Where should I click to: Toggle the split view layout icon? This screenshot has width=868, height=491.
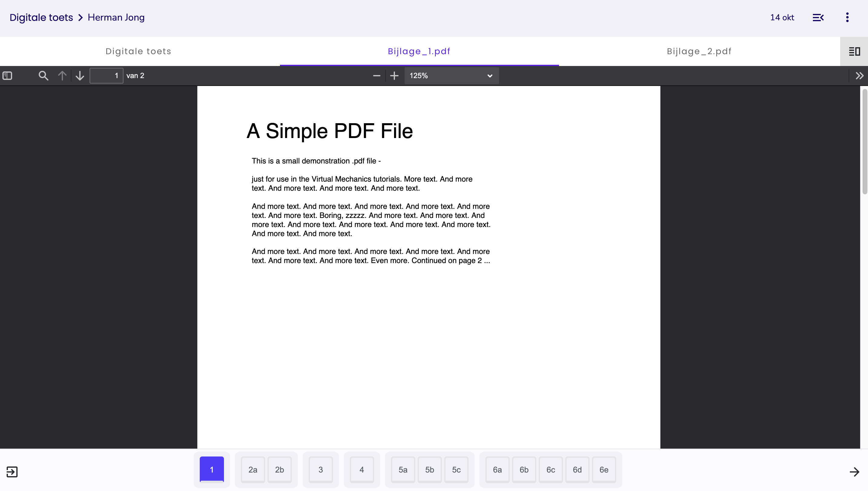pos(854,51)
